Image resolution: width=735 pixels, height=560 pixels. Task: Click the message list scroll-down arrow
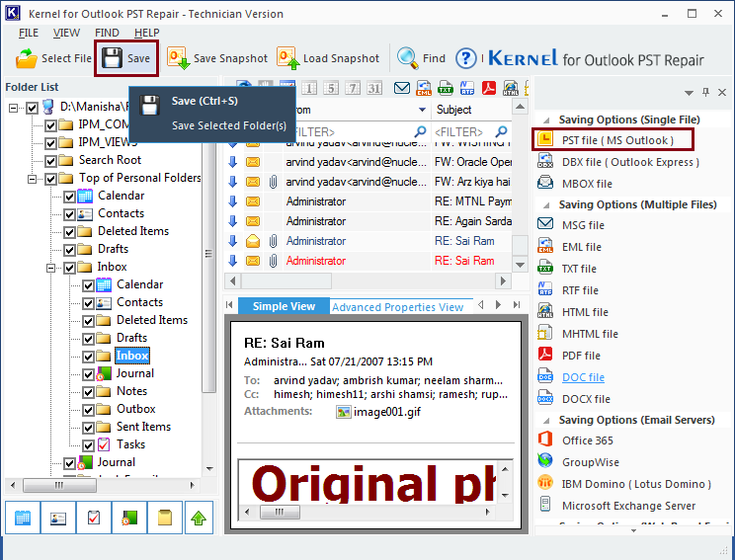click(520, 265)
